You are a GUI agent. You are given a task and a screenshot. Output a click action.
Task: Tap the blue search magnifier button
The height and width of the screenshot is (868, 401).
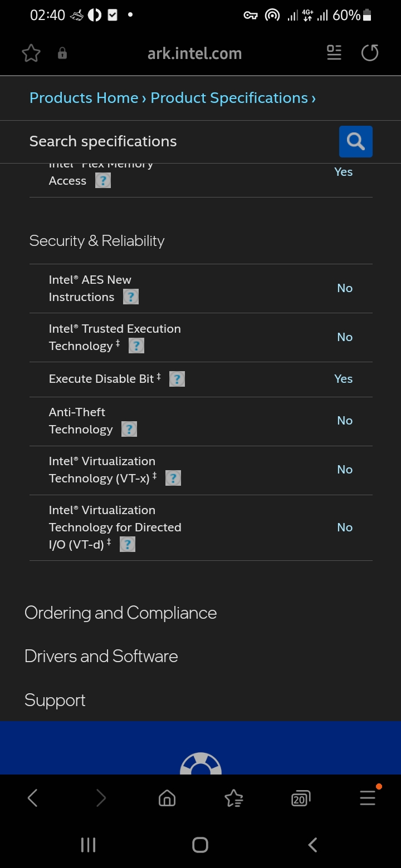click(355, 141)
